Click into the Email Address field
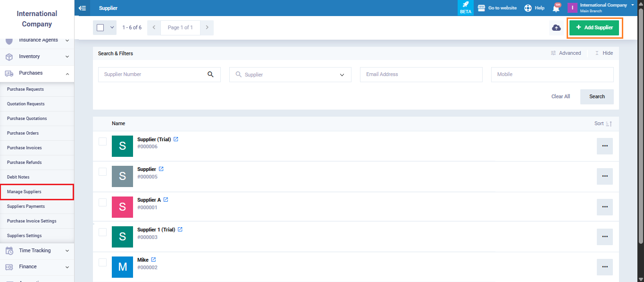 [x=421, y=75]
